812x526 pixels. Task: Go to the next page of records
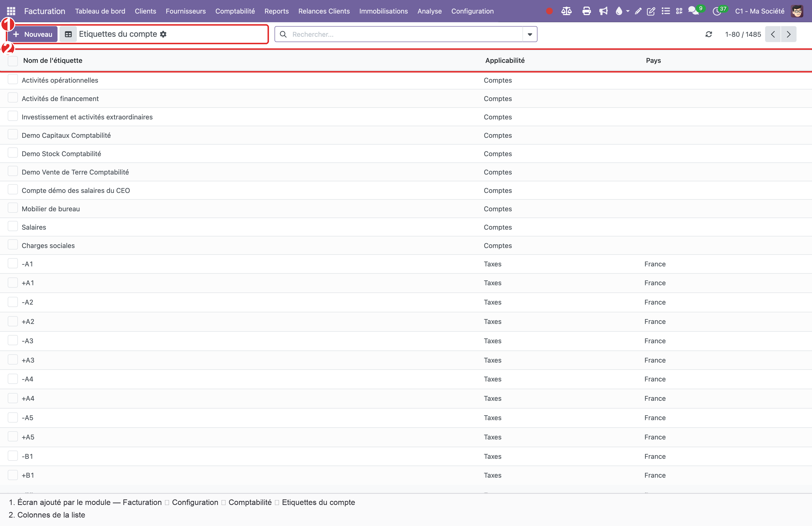click(x=789, y=34)
